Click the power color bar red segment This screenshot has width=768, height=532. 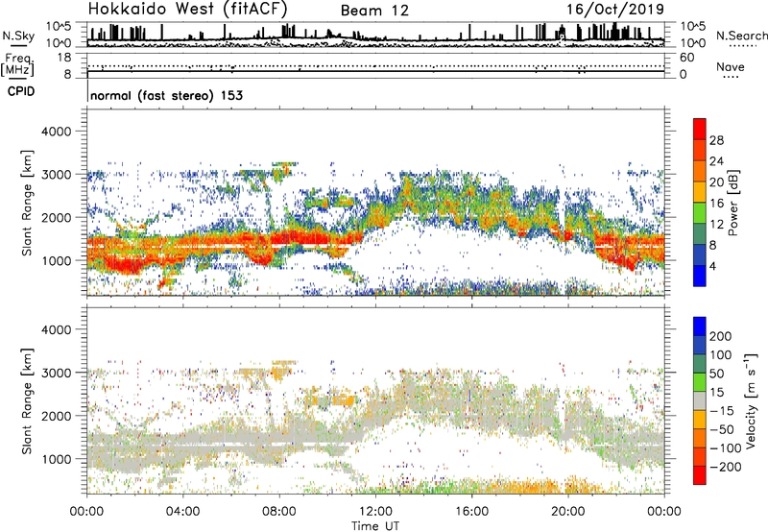(x=700, y=129)
